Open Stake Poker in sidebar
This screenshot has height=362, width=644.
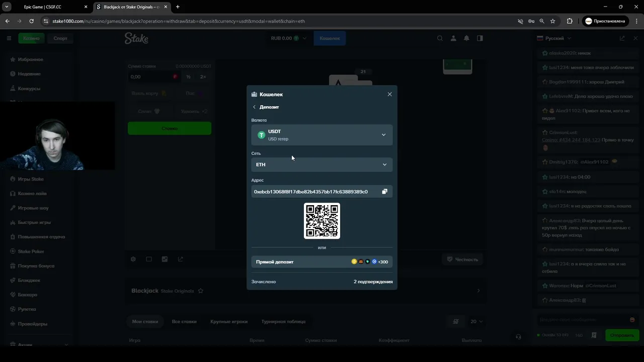pyautogui.click(x=31, y=251)
